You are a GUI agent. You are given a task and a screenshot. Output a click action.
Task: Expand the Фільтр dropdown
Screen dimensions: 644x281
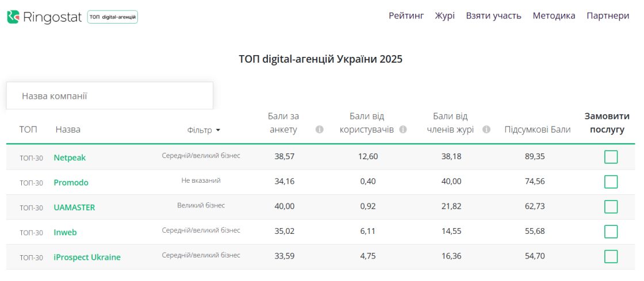click(204, 130)
